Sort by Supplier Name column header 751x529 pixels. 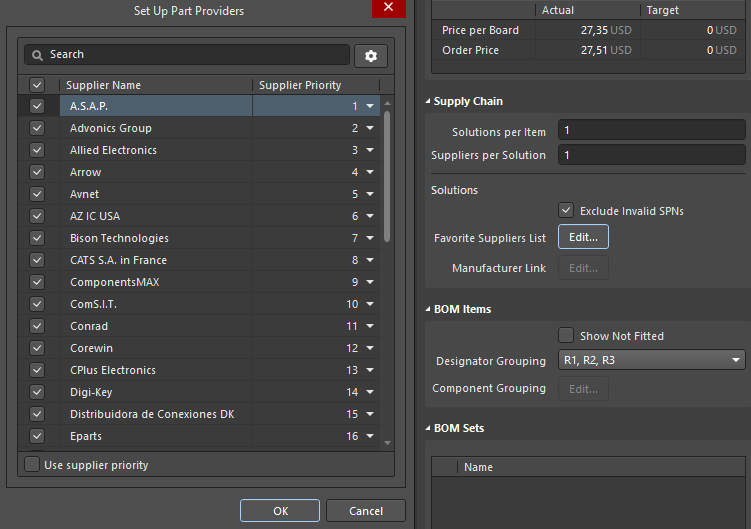(156, 85)
